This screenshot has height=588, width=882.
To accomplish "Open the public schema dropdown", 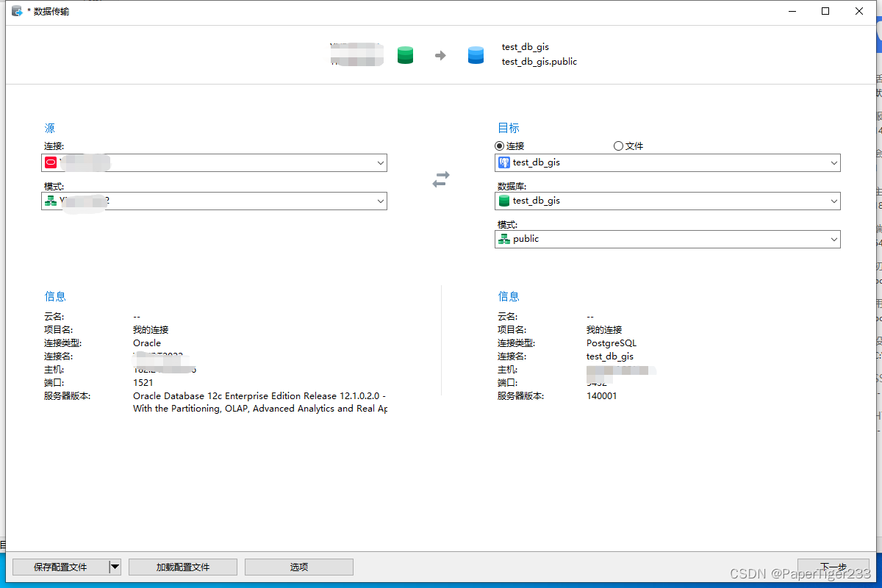I will pos(833,238).
